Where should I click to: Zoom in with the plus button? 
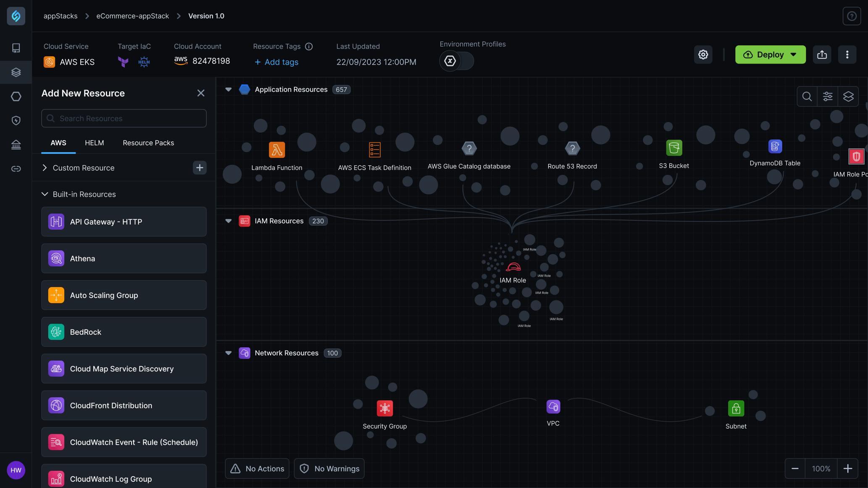tap(847, 468)
